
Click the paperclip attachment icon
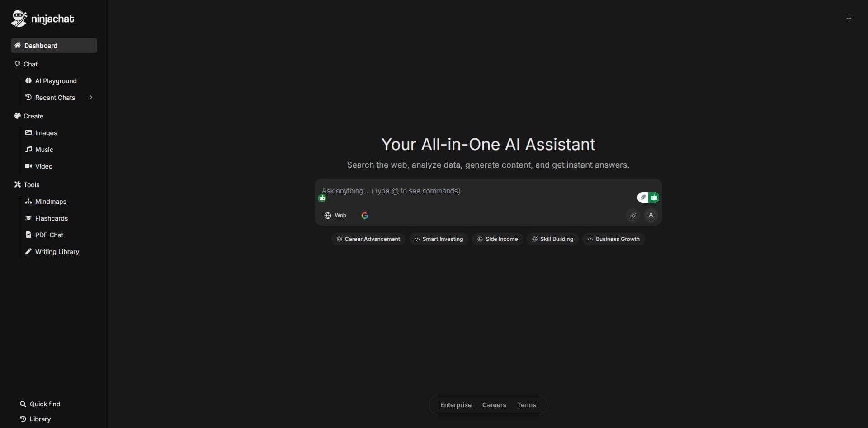[632, 216]
